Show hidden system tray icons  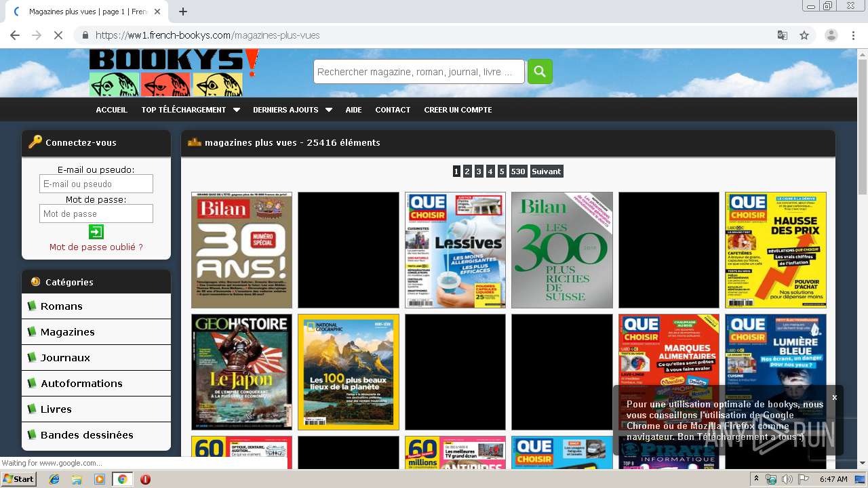pos(757,479)
